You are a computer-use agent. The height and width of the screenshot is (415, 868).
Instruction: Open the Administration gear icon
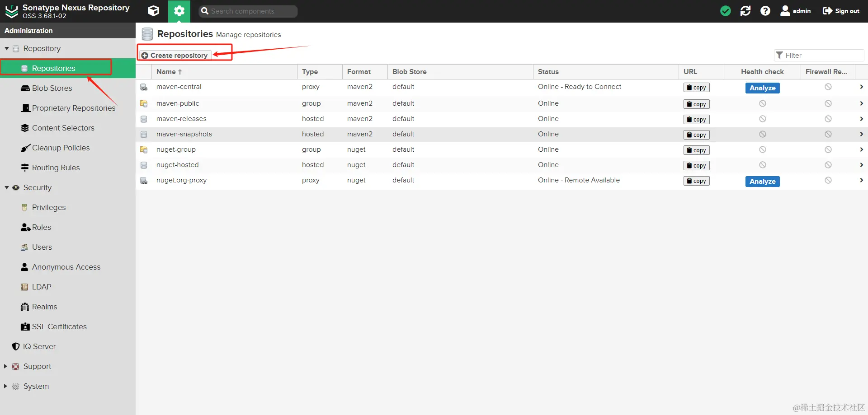click(179, 11)
